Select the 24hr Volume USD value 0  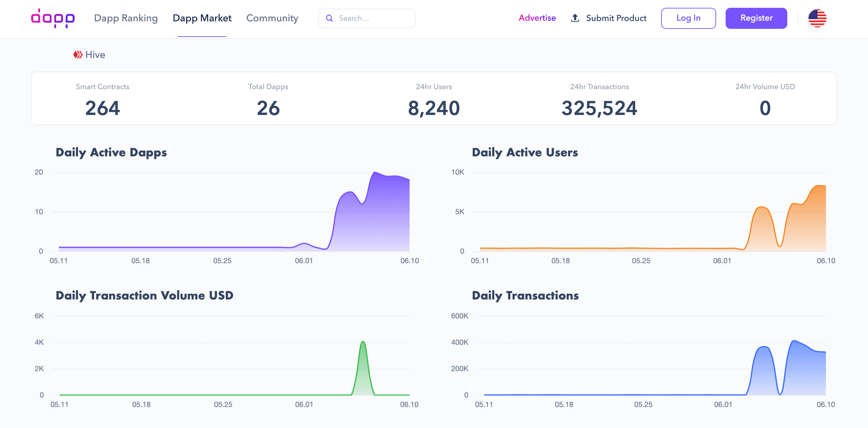tap(765, 108)
